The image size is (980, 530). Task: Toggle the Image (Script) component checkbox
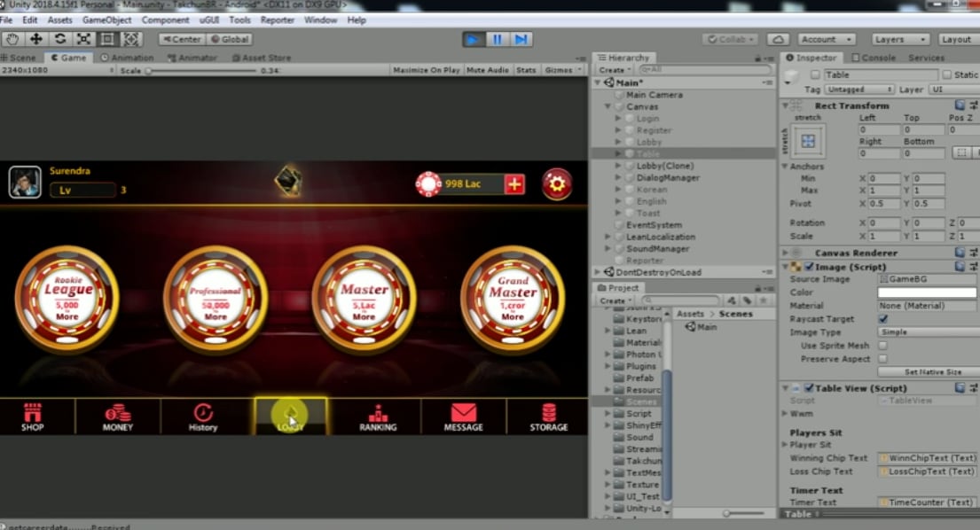coord(809,267)
